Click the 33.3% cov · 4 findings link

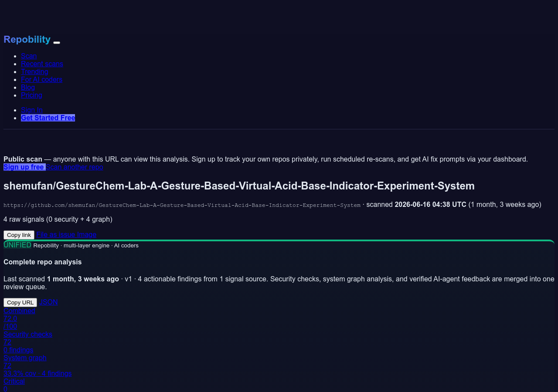coord(37,373)
